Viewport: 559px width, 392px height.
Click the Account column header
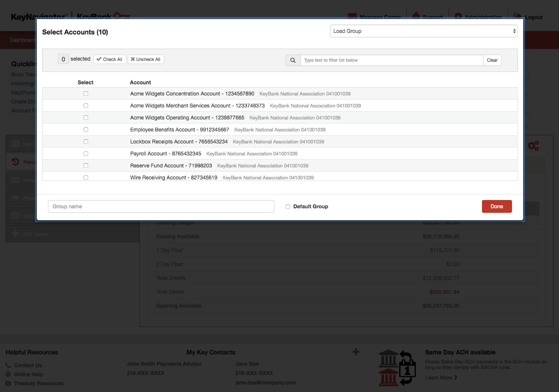click(x=140, y=82)
